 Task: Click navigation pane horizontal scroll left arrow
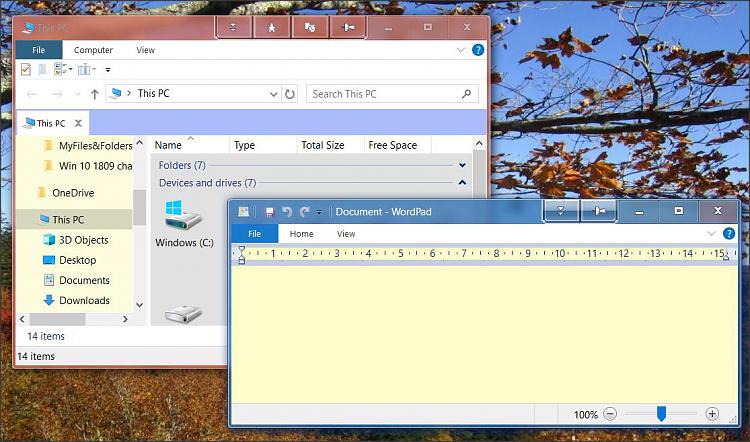pyautogui.click(x=22, y=319)
